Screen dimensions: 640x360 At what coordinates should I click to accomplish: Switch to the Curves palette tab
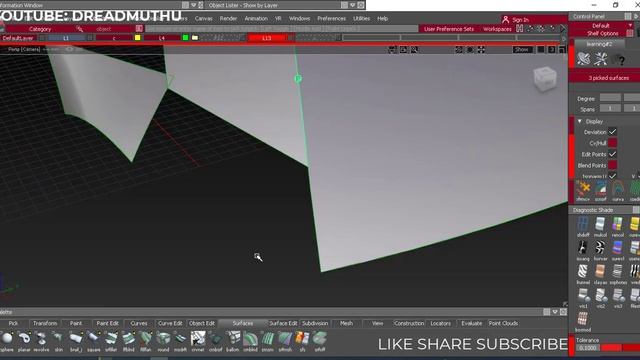point(139,323)
